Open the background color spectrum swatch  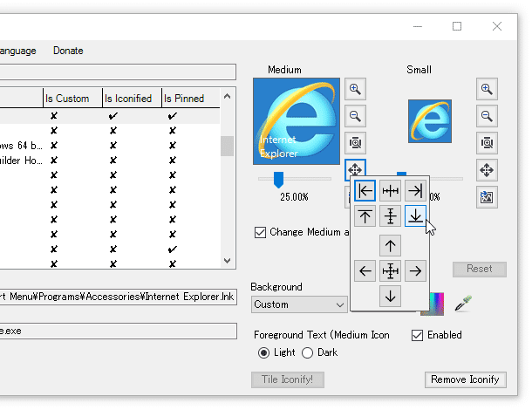436,304
